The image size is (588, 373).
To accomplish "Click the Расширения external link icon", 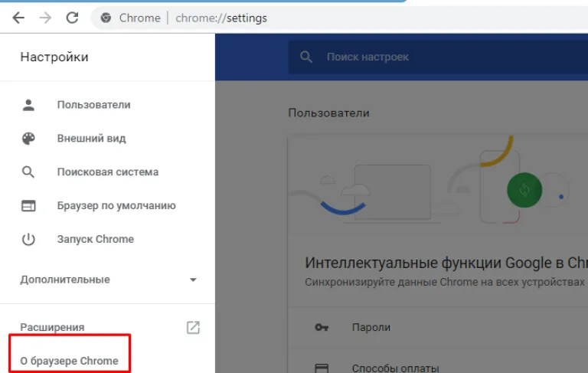I will (x=193, y=327).
